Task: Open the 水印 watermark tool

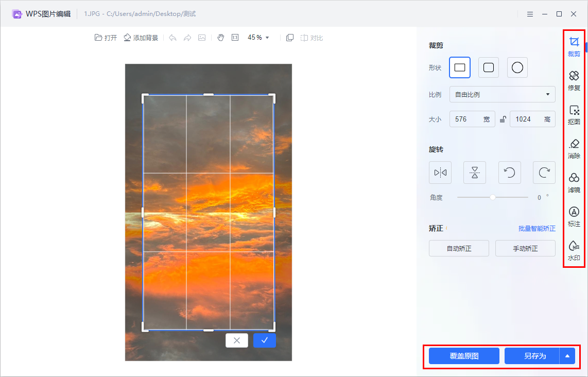Action: tap(574, 251)
